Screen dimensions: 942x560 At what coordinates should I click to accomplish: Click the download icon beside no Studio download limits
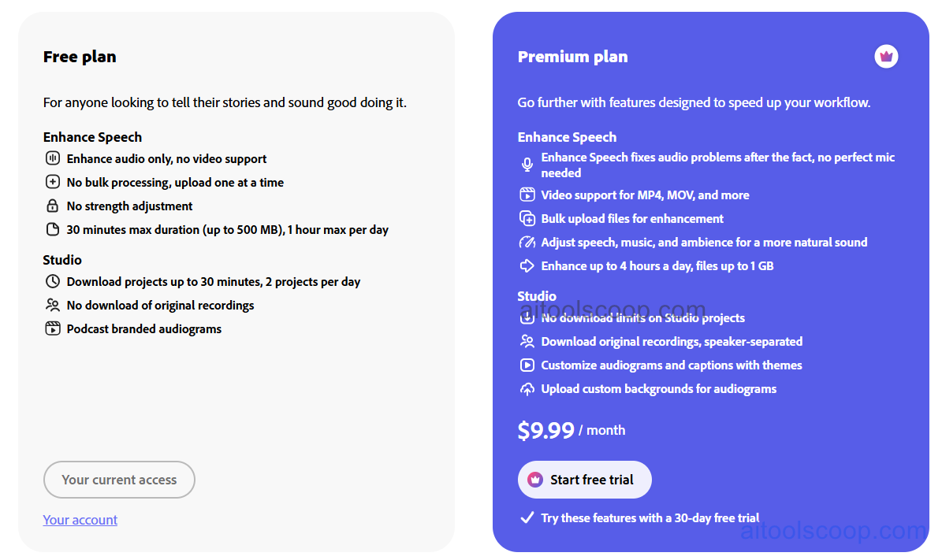527,317
